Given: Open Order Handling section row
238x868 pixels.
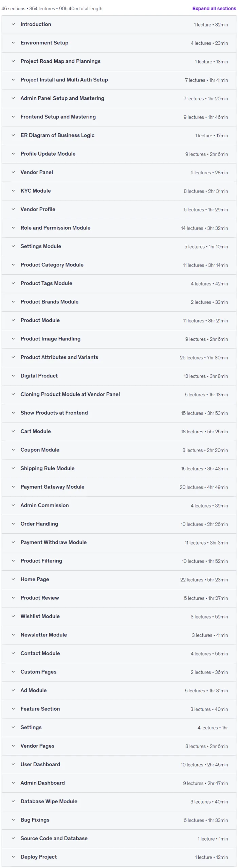Looking at the screenshot, I should coord(119,524).
